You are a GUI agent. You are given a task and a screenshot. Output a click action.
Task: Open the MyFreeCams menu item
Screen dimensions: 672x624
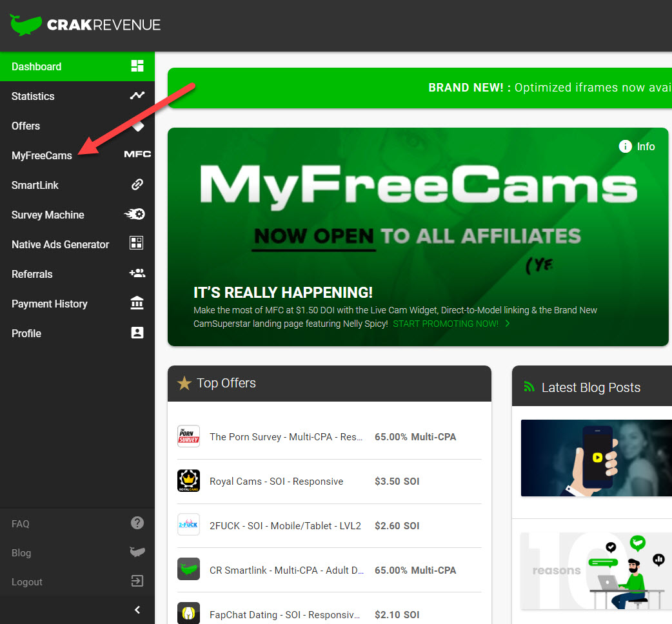[x=42, y=155]
